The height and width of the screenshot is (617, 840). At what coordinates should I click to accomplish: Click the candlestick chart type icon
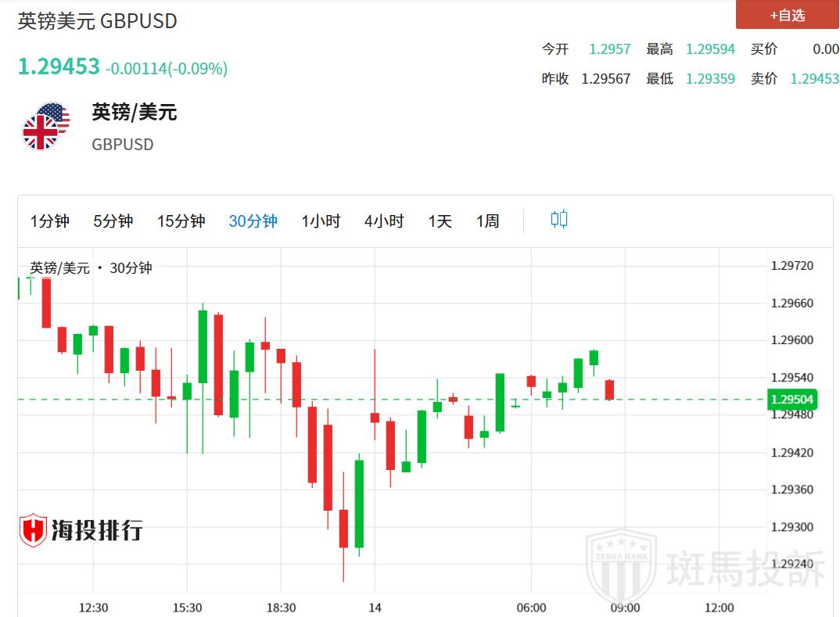558,220
